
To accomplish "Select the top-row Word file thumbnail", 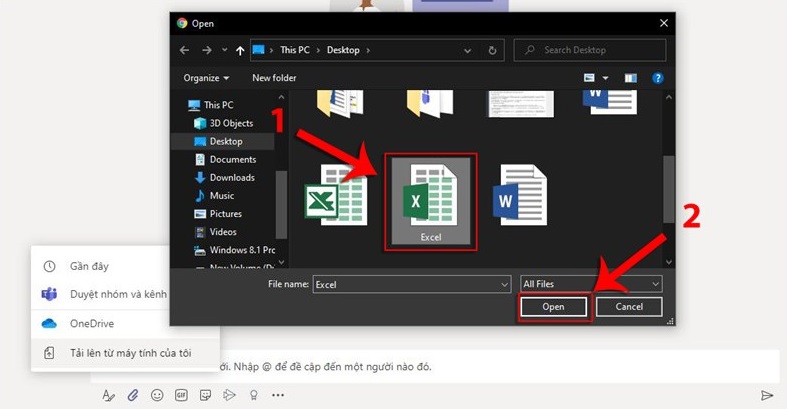I will click(x=610, y=102).
